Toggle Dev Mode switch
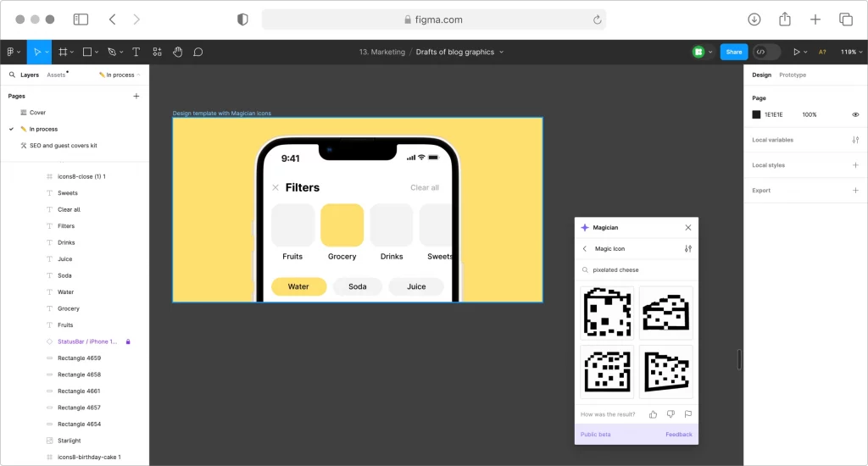Viewport: 868px width, 466px height. tap(766, 52)
